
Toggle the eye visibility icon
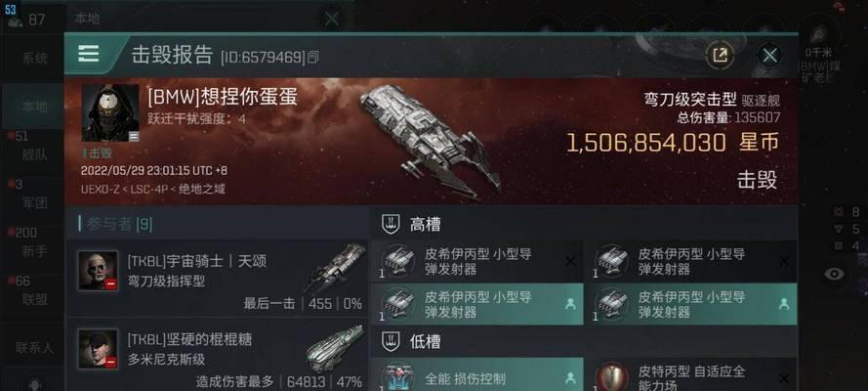(x=834, y=274)
